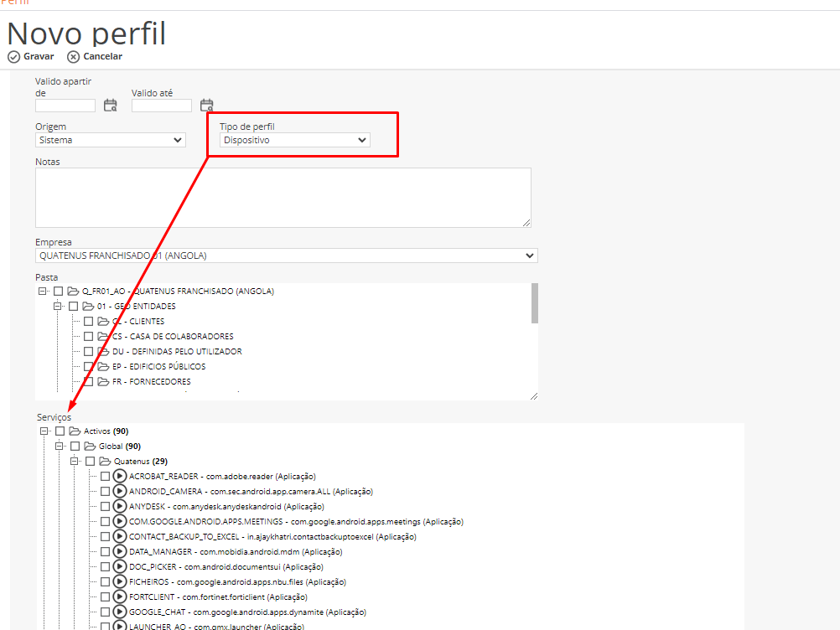Click Cancelar to discard the profile
Image resolution: width=840 pixels, height=630 pixels.
click(95, 57)
